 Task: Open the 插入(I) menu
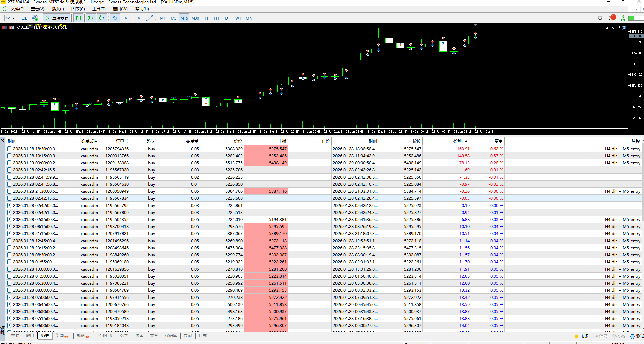(58, 9)
